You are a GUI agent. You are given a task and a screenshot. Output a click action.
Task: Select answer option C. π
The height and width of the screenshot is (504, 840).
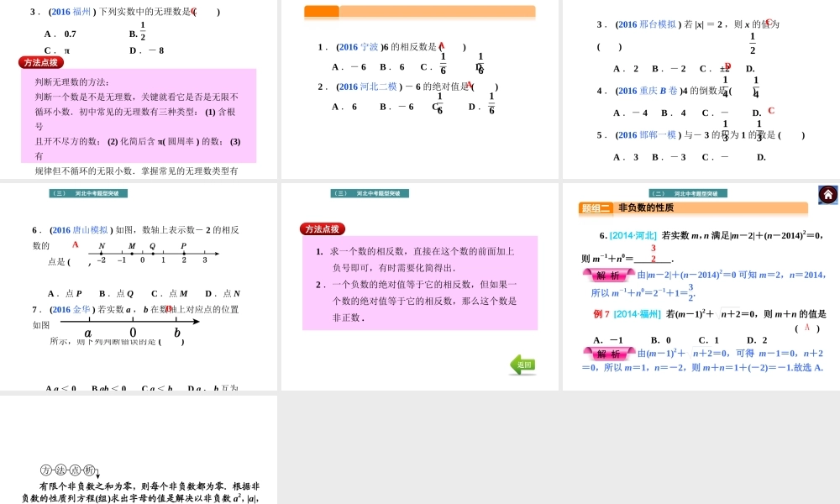[x=57, y=51]
